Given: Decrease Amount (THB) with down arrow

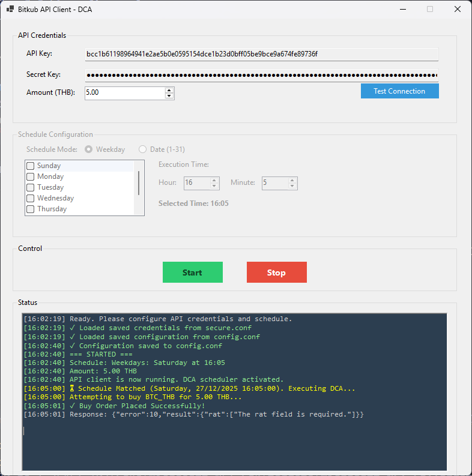Looking at the screenshot, I should click(x=169, y=96).
